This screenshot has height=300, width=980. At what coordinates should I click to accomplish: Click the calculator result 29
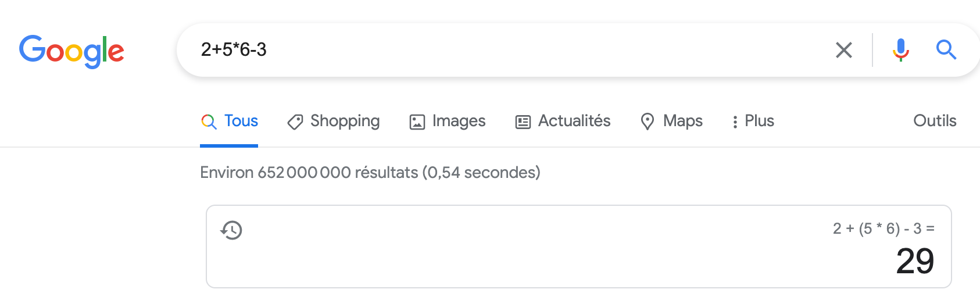pos(915,261)
